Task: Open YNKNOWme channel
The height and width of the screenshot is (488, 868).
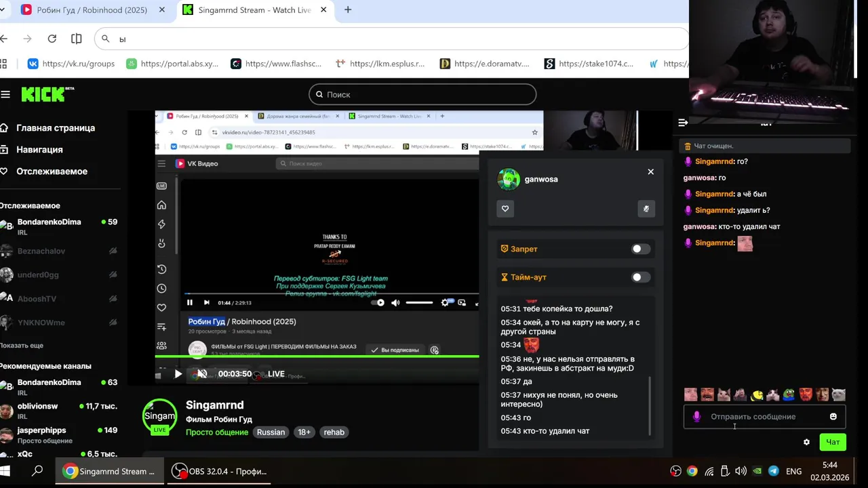Action: tap(60, 323)
